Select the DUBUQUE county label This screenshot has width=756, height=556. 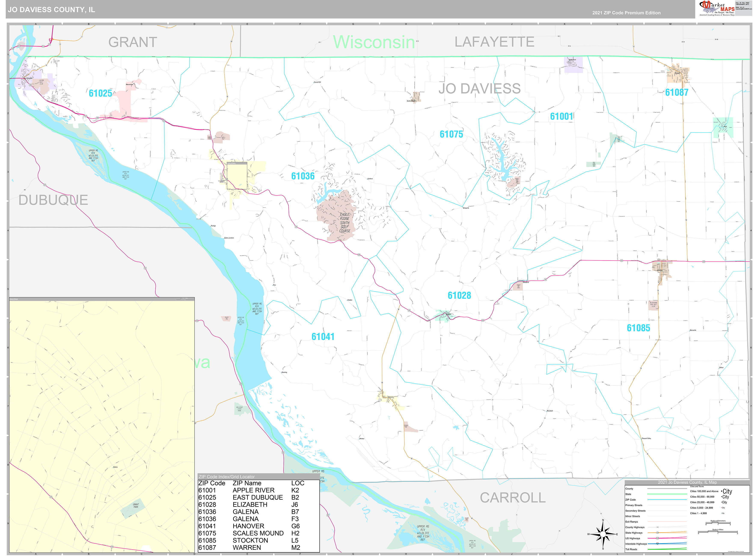coord(53,200)
